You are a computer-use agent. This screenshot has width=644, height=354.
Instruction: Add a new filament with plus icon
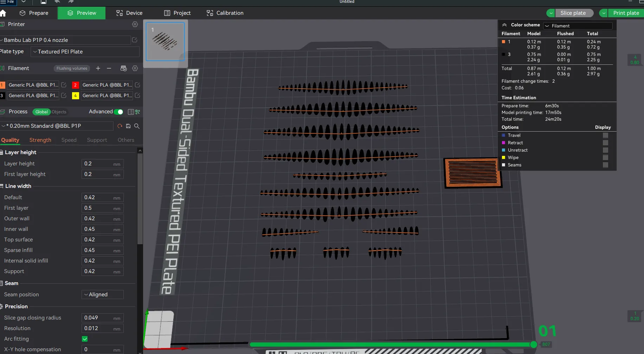click(98, 68)
